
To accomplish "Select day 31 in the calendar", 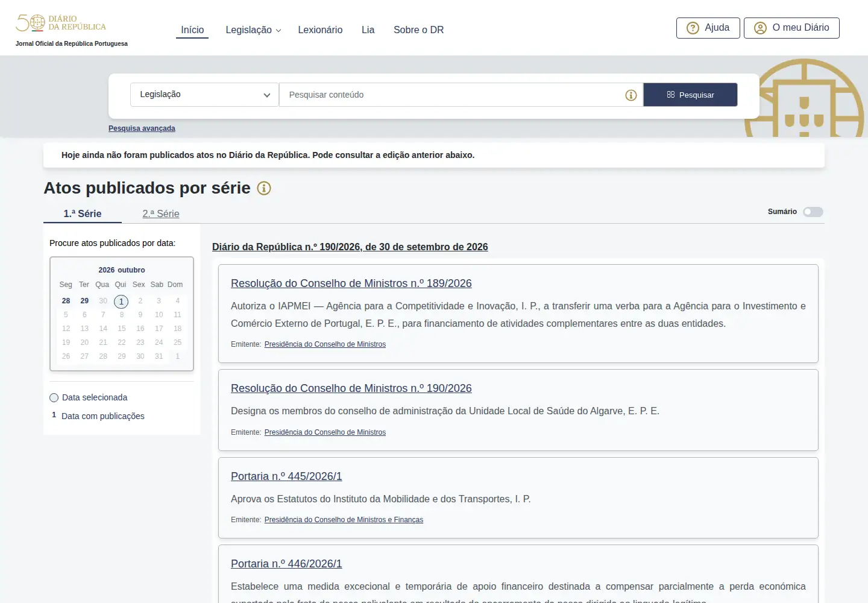I will pyautogui.click(x=159, y=356).
